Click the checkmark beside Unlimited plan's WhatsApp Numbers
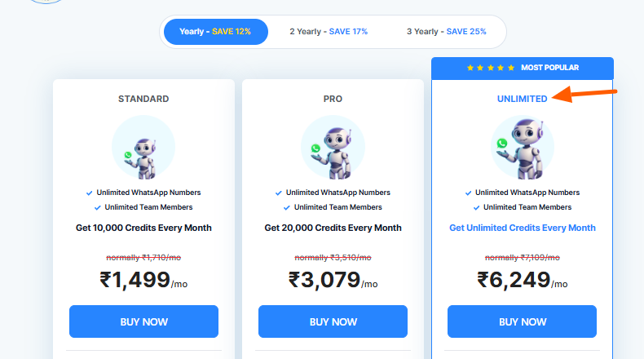Image resolution: width=644 pixels, height=359 pixels. (468, 193)
